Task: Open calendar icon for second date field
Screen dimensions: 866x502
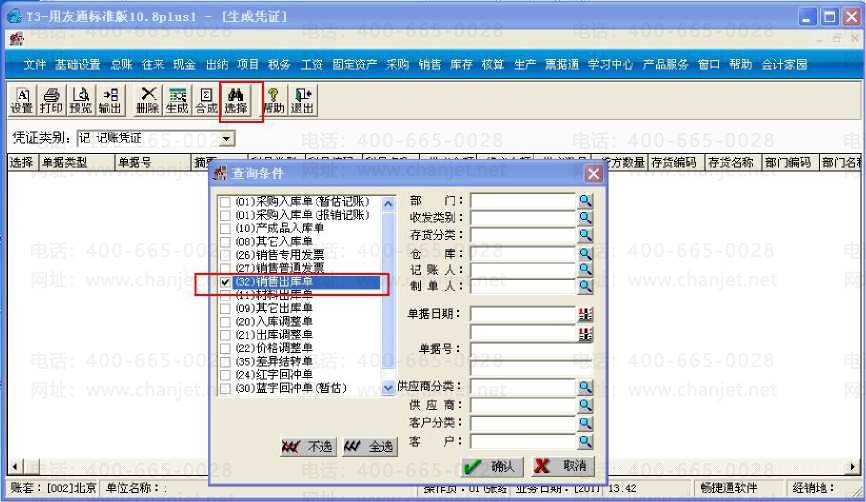Action: coord(585,334)
